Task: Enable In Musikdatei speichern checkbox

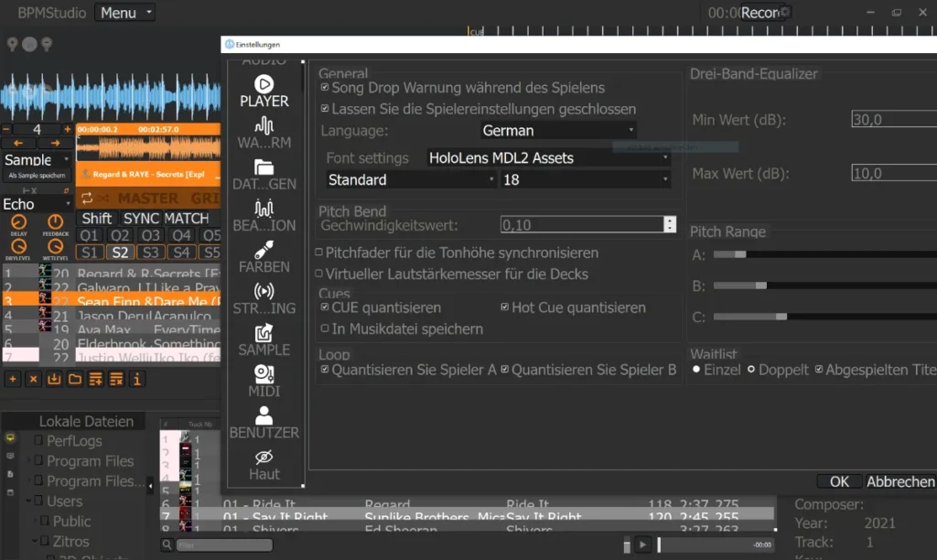Action: [325, 328]
